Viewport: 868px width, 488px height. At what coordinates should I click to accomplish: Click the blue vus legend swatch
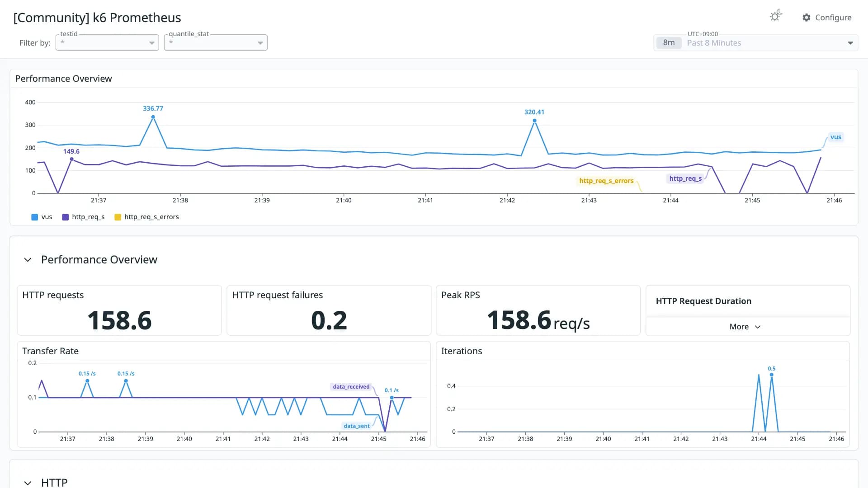(35, 217)
